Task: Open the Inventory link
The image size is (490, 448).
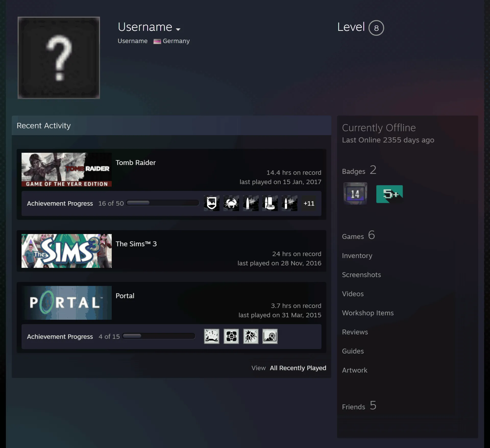Action: [x=357, y=255]
